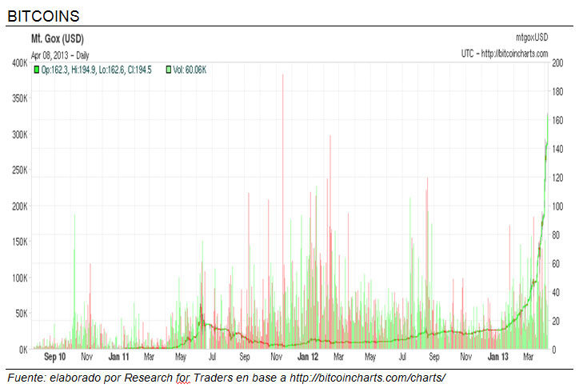Screen dimensions: 579x392
Task: Click the Jan 11 date axis label
Action: (118, 357)
